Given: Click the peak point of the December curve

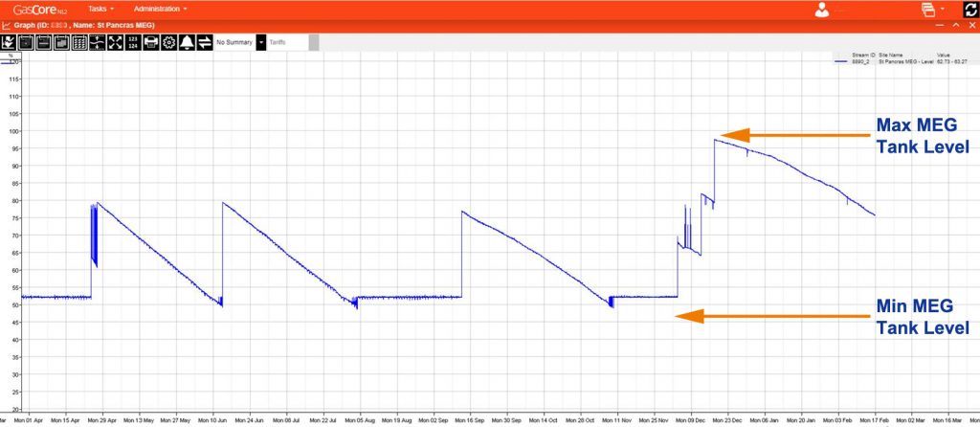Looking at the screenshot, I should pyautogui.click(x=714, y=140).
